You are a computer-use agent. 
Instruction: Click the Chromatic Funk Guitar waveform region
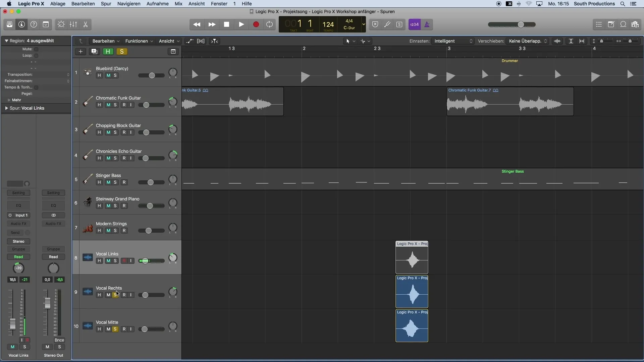[232, 102]
